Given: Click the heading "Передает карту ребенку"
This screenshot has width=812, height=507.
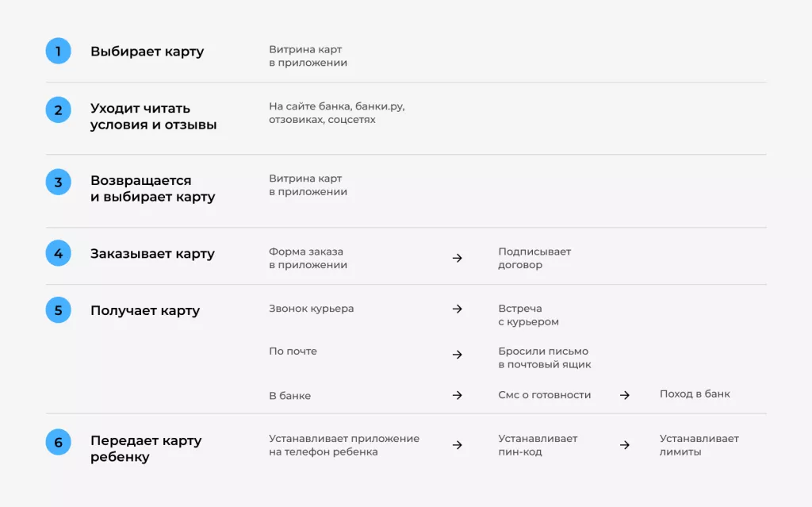Looking at the screenshot, I should [146, 448].
